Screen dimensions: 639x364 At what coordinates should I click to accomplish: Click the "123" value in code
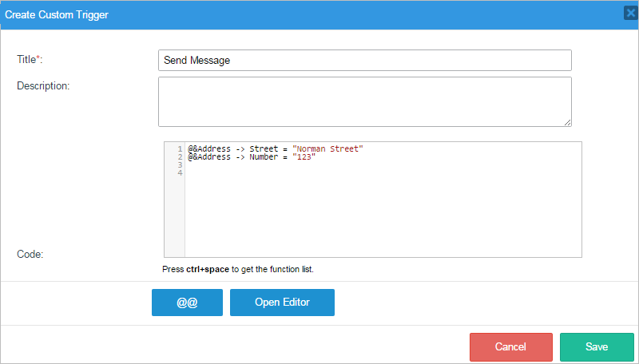coord(304,157)
